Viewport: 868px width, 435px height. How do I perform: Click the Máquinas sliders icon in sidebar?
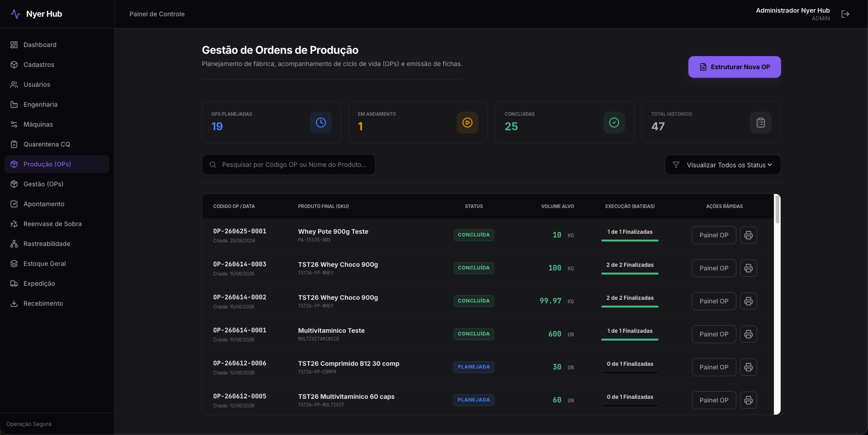click(14, 124)
